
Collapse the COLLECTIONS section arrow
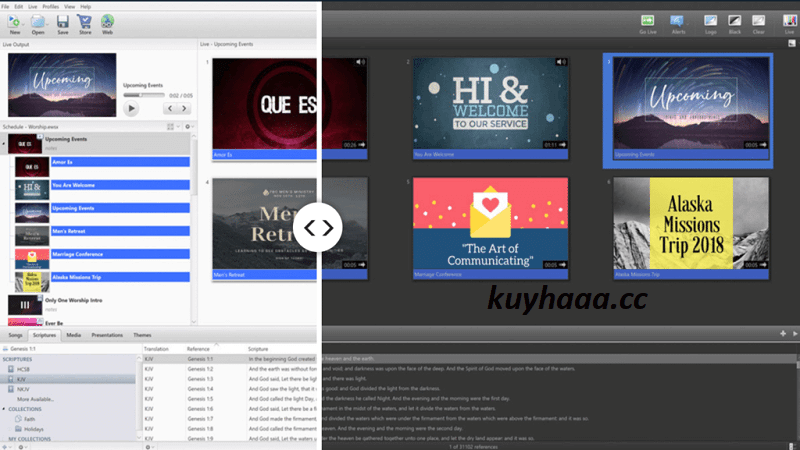tap(4, 409)
